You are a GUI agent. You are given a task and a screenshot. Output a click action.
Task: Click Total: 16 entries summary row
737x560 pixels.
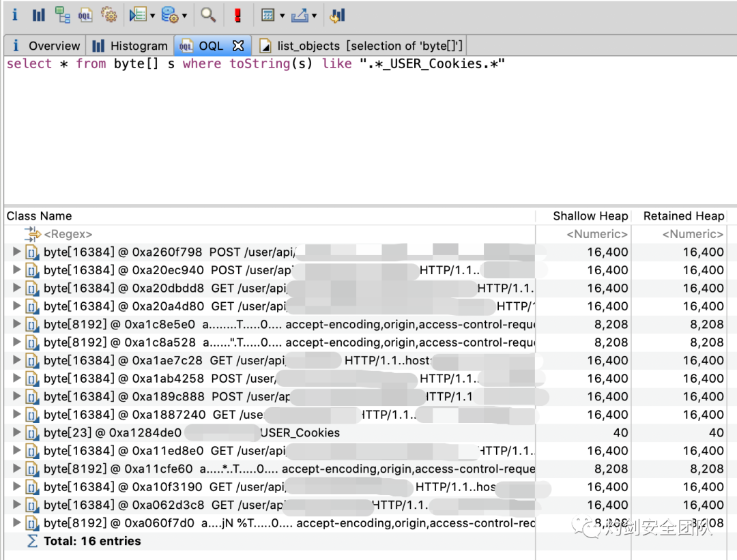coord(92,541)
